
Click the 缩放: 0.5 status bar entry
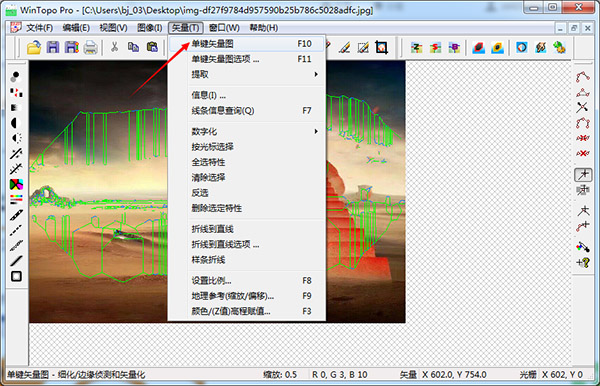point(280,375)
